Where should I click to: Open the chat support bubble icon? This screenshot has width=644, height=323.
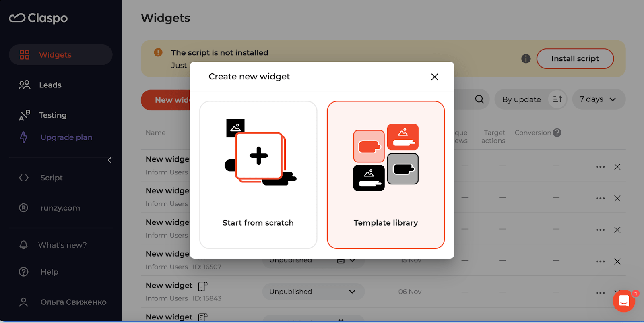(x=624, y=301)
